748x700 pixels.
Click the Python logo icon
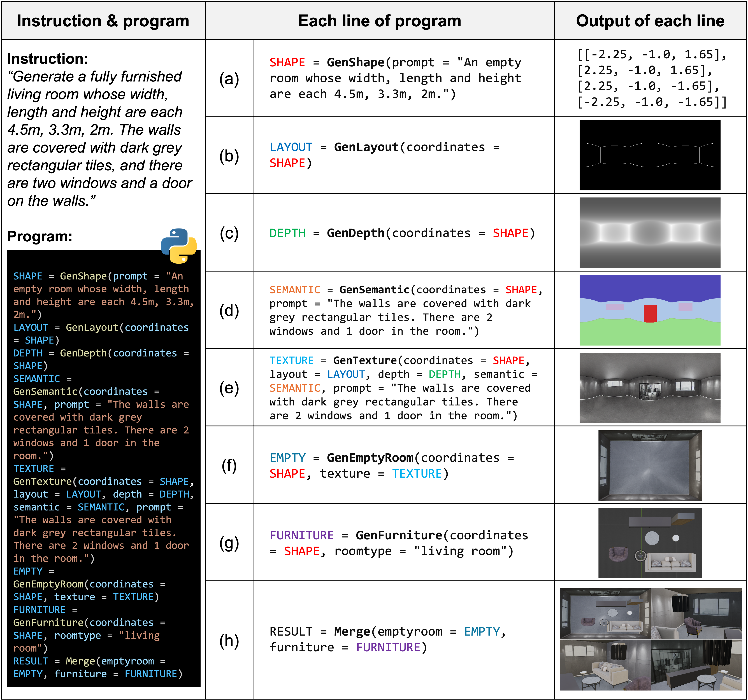(x=179, y=246)
